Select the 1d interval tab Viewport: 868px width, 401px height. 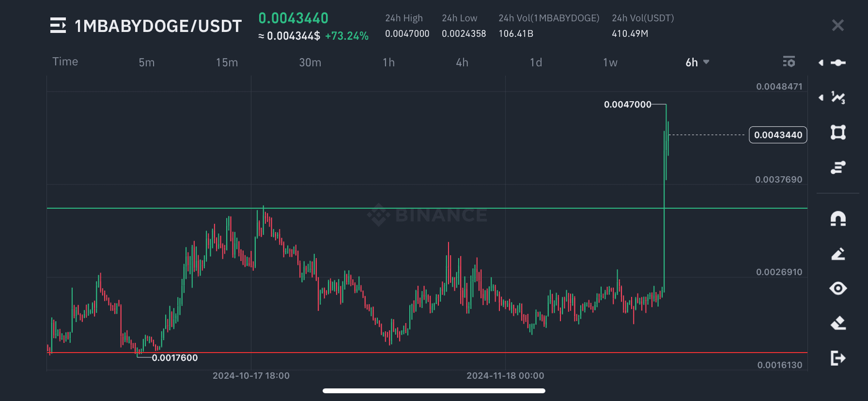pyautogui.click(x=536, y=62)
